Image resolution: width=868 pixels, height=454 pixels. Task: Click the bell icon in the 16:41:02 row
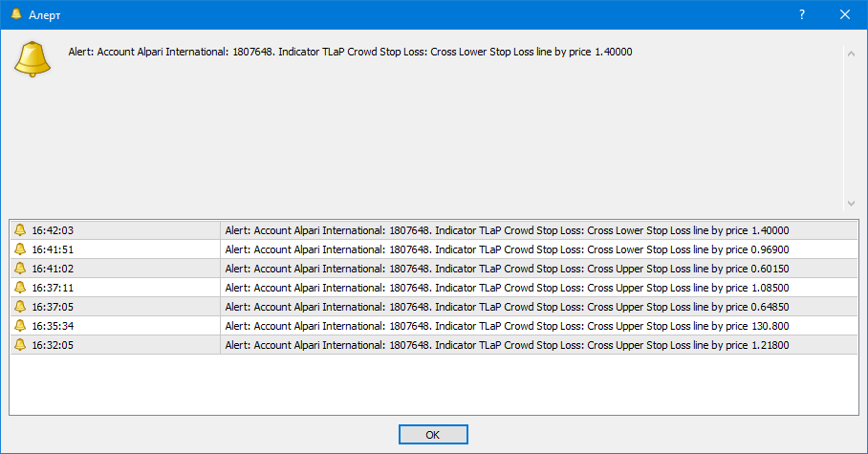pyautogui.click(x=20, y=268)
